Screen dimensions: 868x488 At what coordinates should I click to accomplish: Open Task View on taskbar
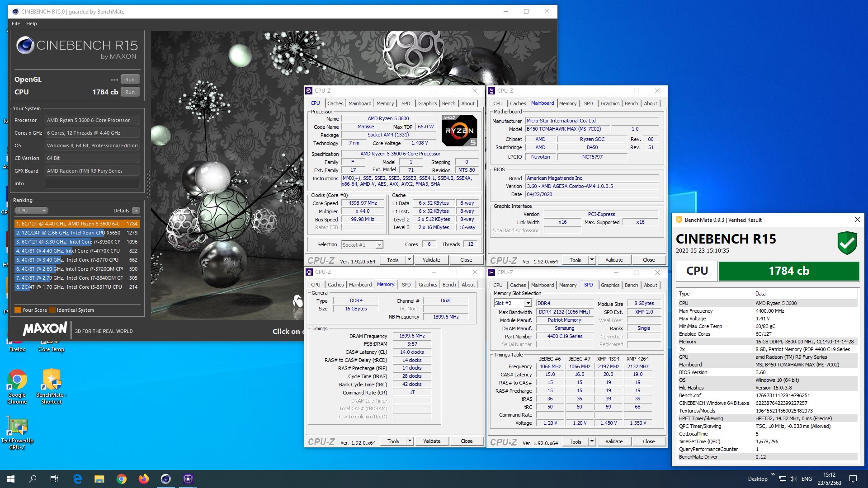pyautogui.click(x=54, y=479)
